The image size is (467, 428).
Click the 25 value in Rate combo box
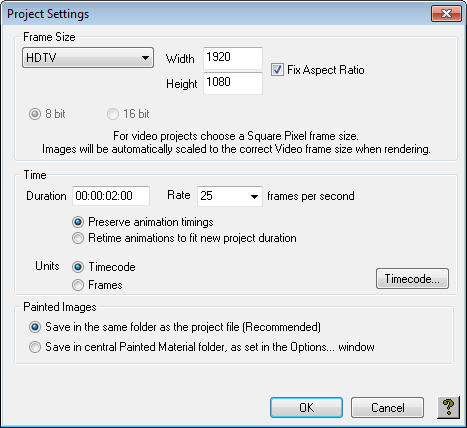pos(207,196)
